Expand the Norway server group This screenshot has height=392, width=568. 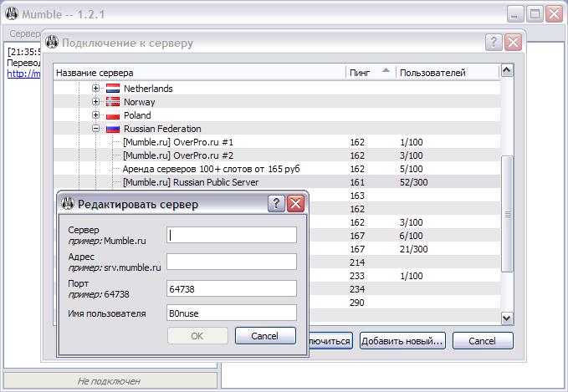coord(96,102)
